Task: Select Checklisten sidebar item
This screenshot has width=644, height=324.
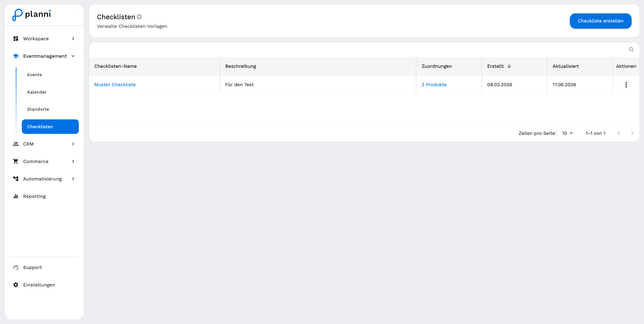Action: [50, 126]
